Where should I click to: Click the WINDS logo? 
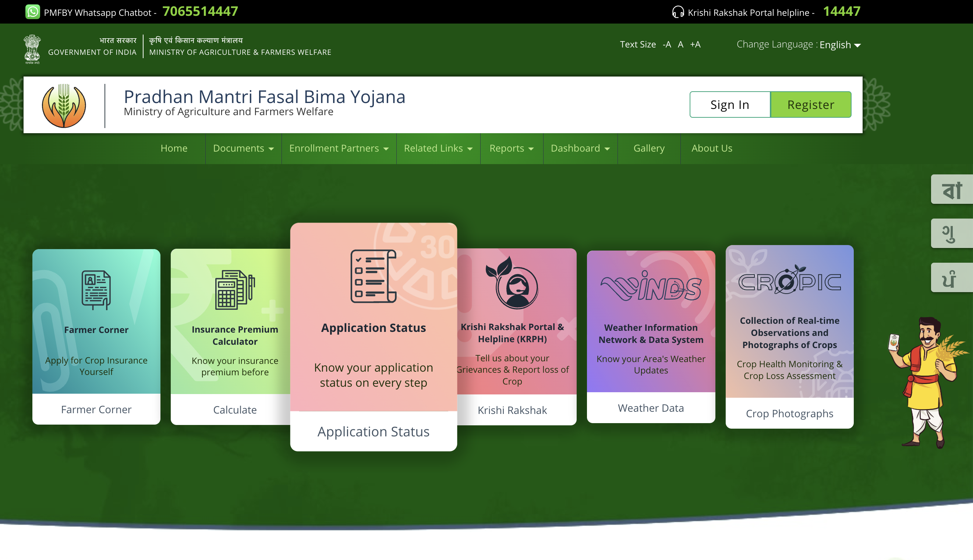[651, 286]
